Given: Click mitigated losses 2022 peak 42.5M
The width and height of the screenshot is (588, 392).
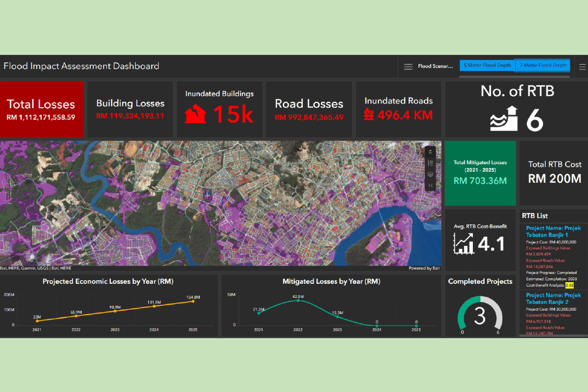Looking at the screenshot, I should [x=298, y=300].
